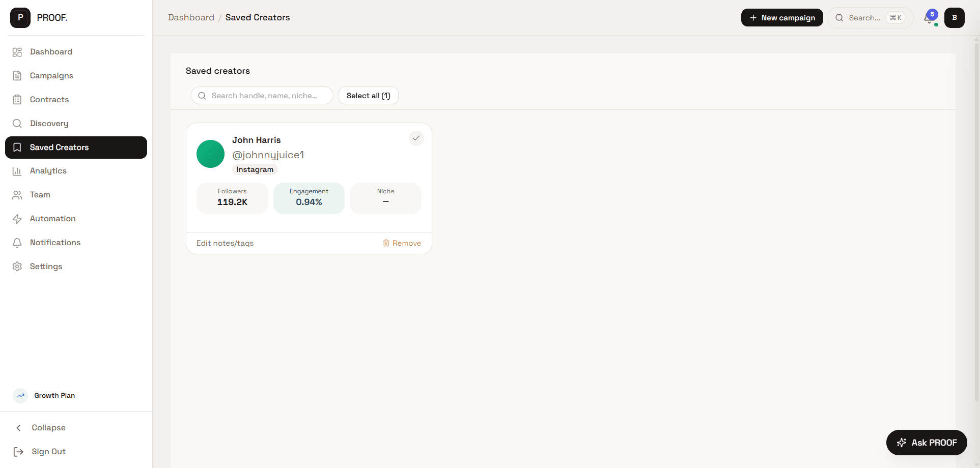The width and height of the screenshot is (980, 468).
Task: Click the Engagement 0.94% stat
Action: pyautogui.click(x=309, y=198)
